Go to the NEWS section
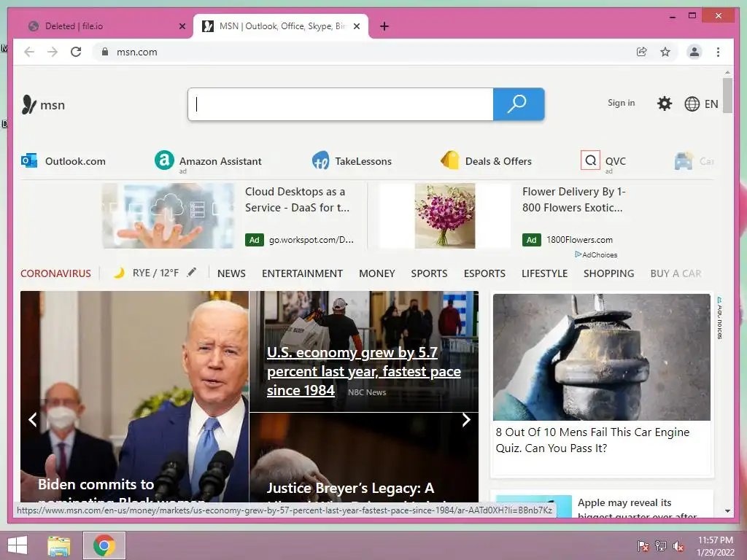Viewport: 747px width, 560px height. point(231,273)
